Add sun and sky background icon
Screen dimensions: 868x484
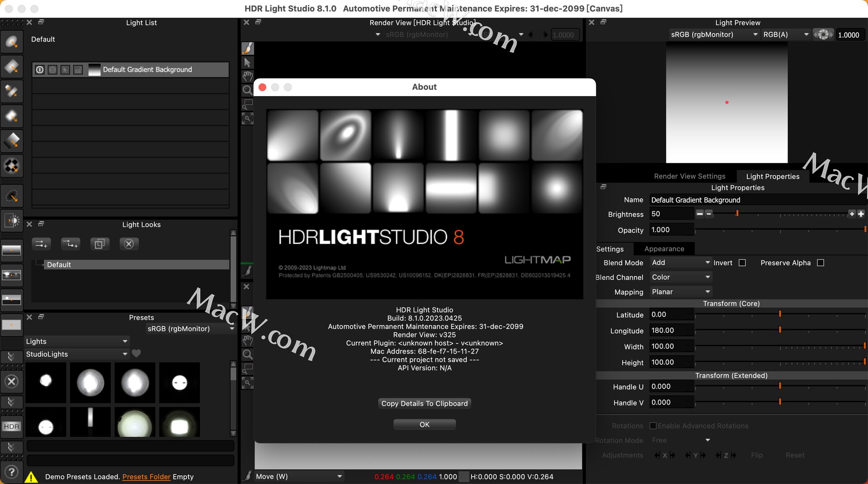[12, 300]
